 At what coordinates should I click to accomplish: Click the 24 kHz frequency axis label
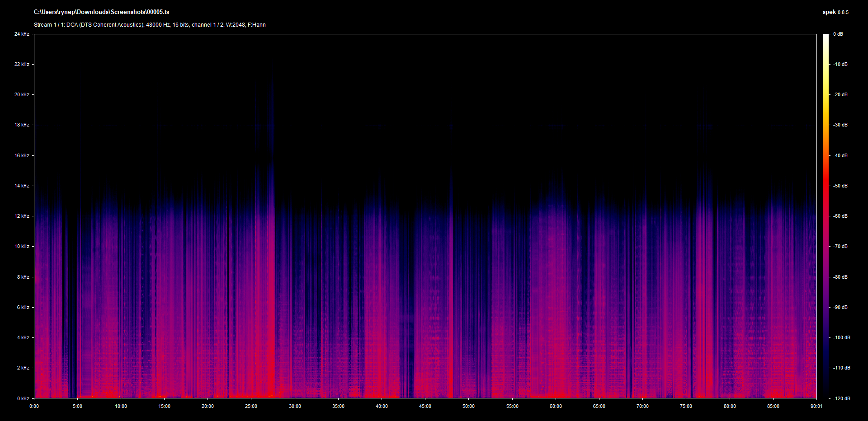[x=22, y=34]
